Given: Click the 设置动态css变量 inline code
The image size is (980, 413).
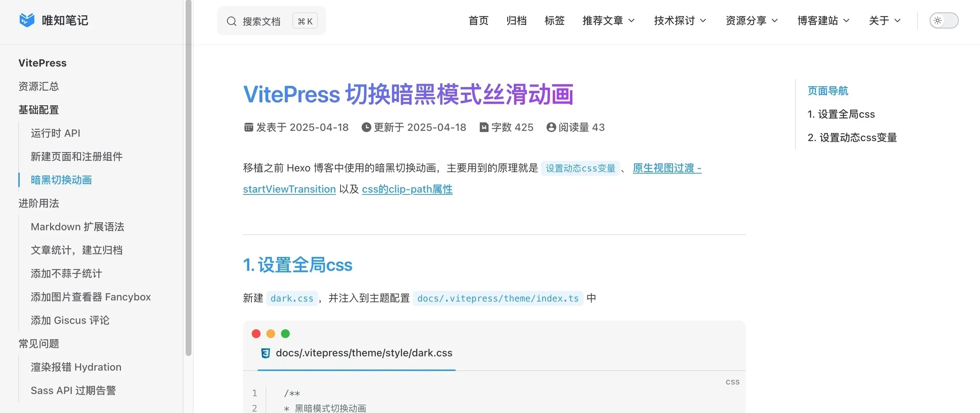Looking at the screenshot, I should 581,168.
